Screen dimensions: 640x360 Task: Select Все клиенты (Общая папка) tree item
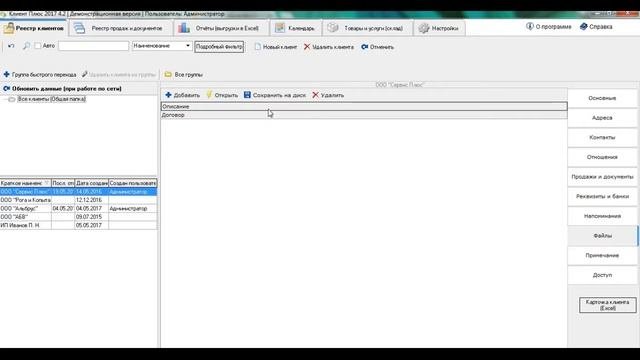coord(51,99)
